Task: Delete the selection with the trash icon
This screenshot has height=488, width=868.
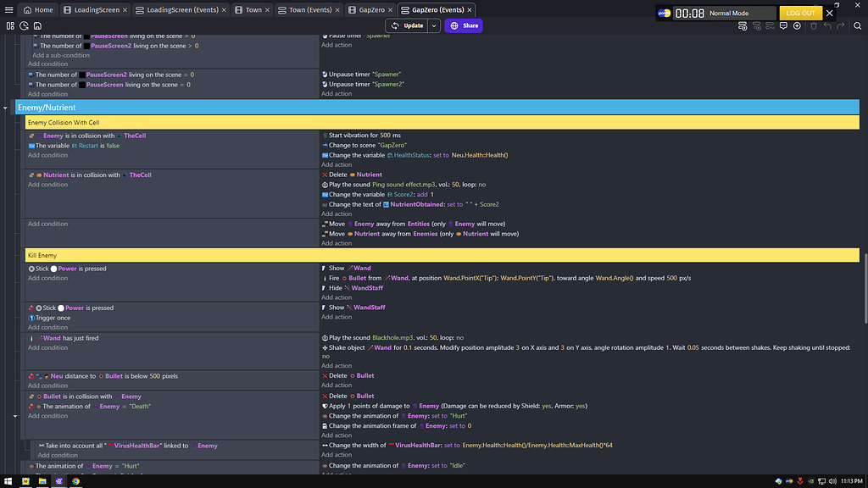Action: coord(814,26)
